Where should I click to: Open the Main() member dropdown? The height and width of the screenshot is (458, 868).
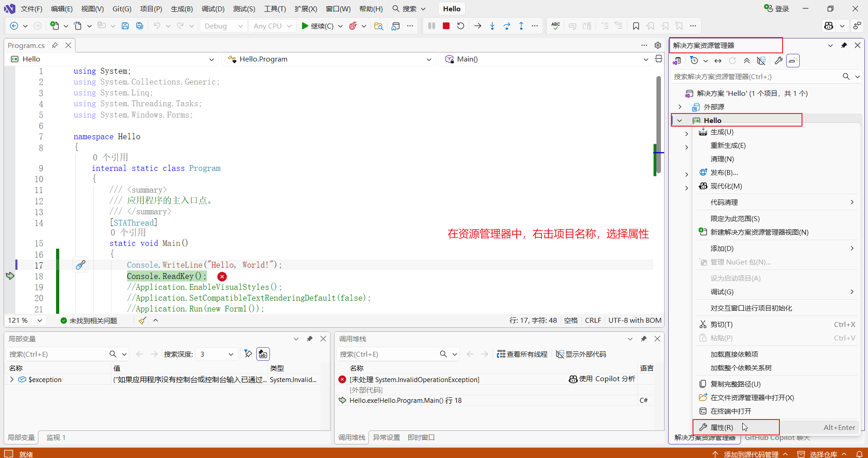coord(546,59)
